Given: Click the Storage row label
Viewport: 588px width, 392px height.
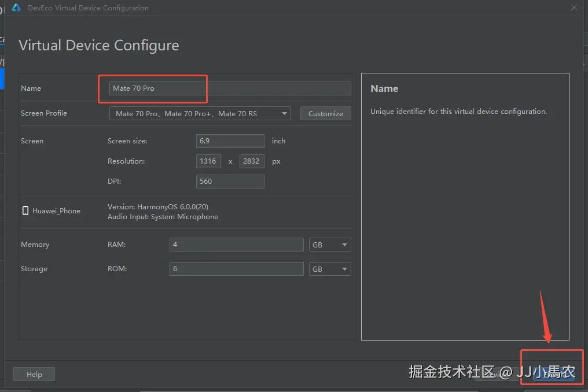Looking at the screenshot, I should [34, 269].
